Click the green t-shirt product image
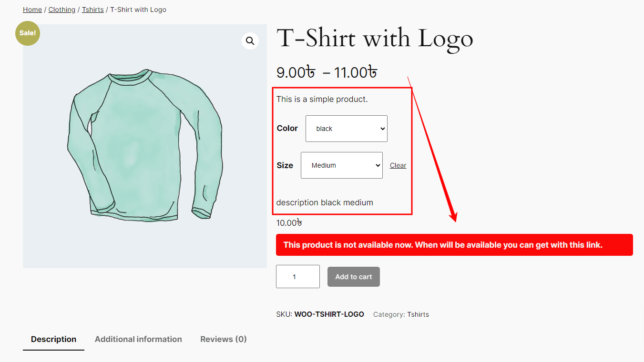 145,146
